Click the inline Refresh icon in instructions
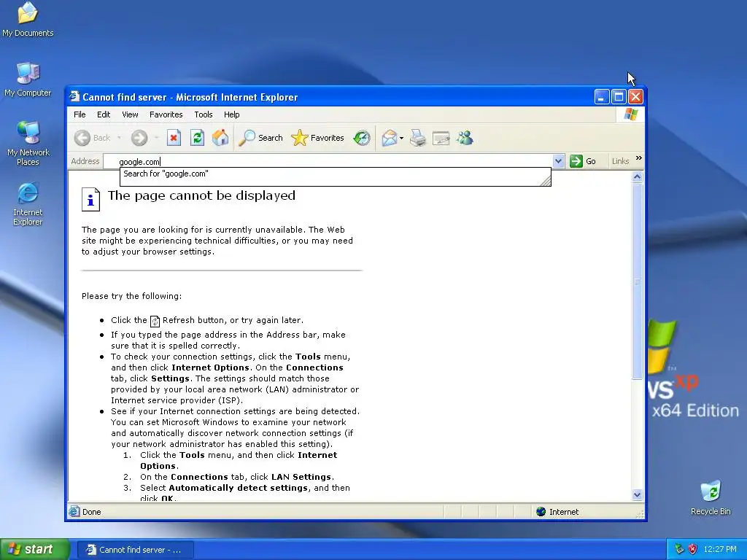The image size is (747, 560). [x=155, y=321]
